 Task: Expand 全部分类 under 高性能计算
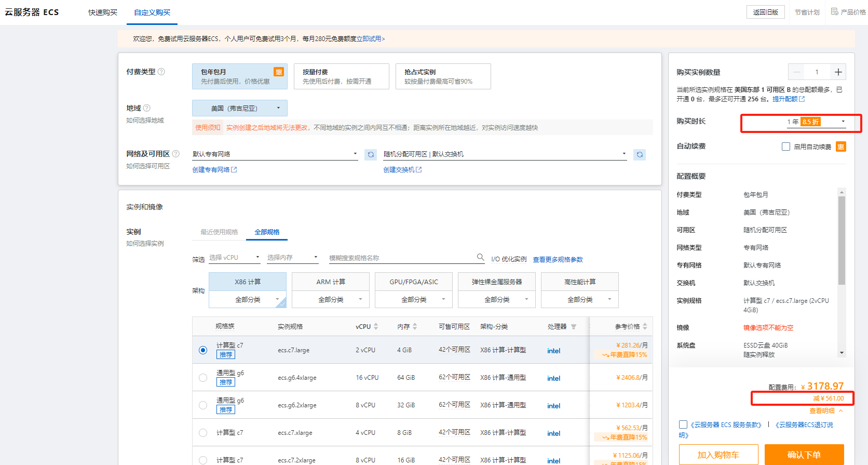[x=580, y=299]
